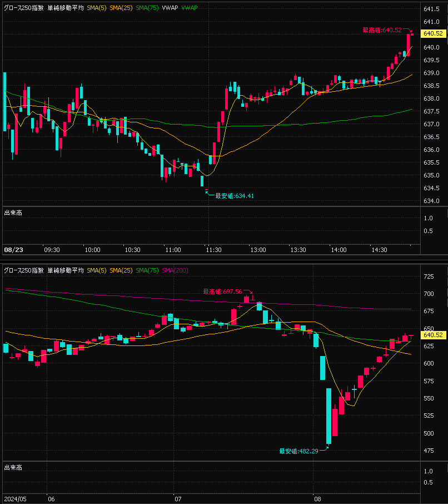
Task: Click the 14:00 time axis label
Action: point(339,250)
